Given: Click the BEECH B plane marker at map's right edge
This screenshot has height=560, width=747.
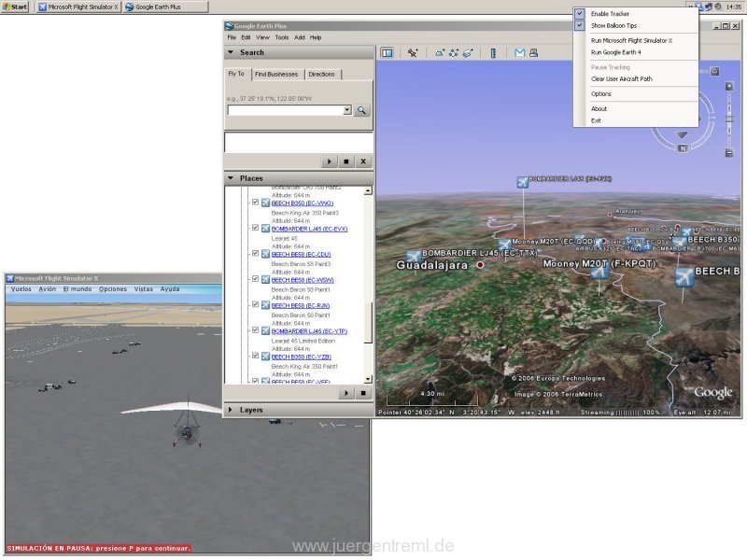Looking at the screenshot, I should 684,276.
